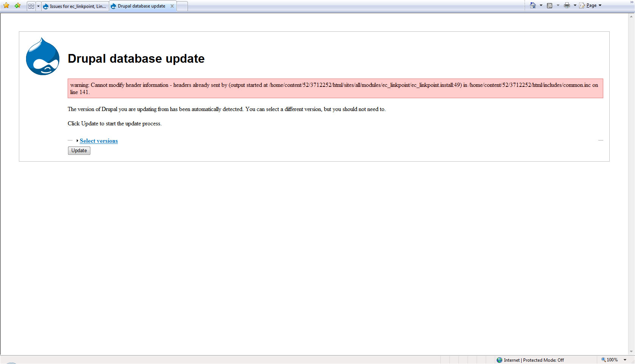Add current page to Favorites

coord(17,6)
